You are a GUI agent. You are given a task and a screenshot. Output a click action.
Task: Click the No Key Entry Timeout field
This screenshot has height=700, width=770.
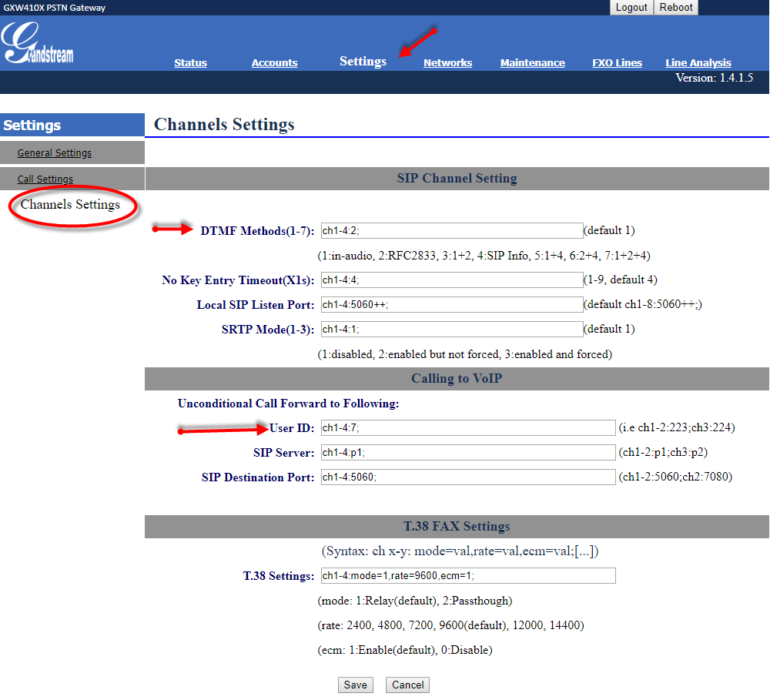[x=452, y=280]
